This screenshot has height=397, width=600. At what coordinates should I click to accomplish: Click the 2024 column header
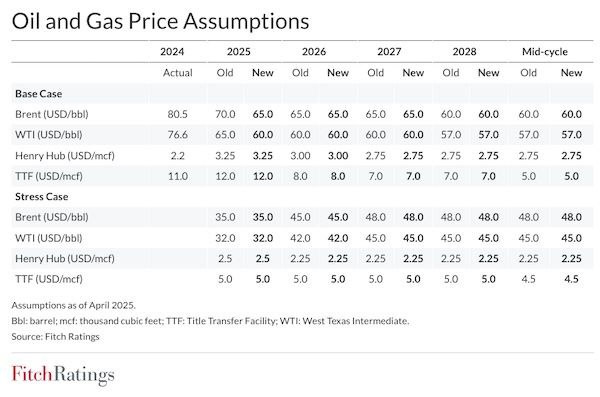[172, 52]
